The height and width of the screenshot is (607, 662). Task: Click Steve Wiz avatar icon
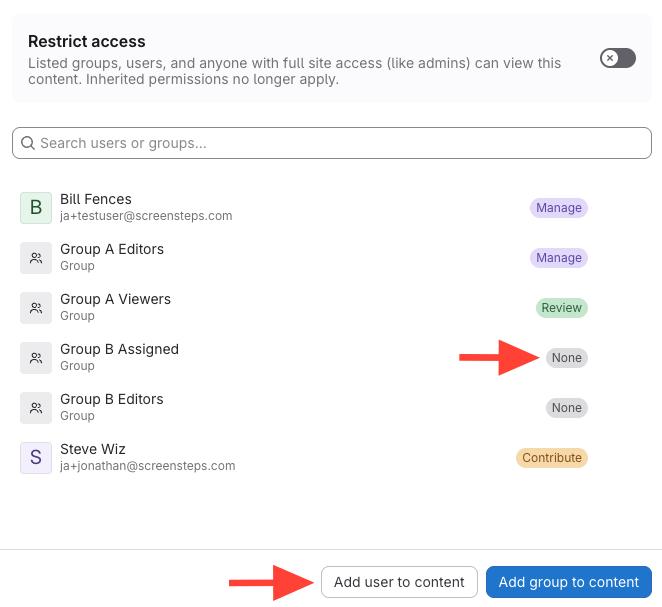(36, 458)
